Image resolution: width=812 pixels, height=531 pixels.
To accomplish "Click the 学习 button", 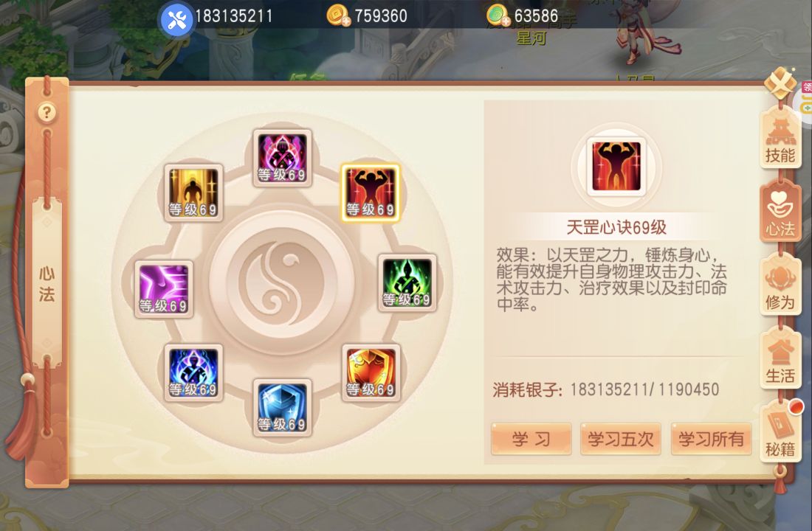I will [x=531, y=439].
